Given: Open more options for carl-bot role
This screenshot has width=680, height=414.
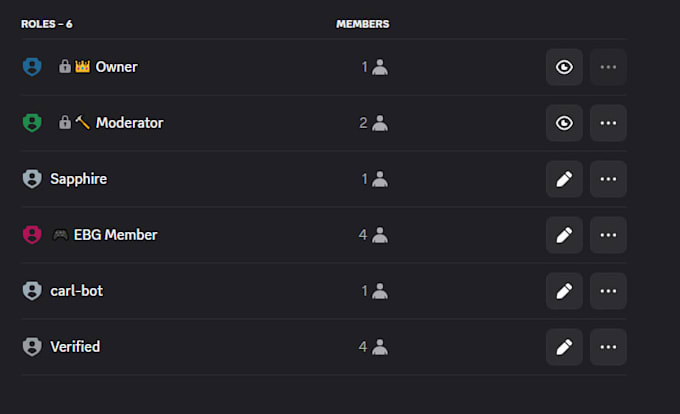Looking at the screenshot, I should point(608,291).
